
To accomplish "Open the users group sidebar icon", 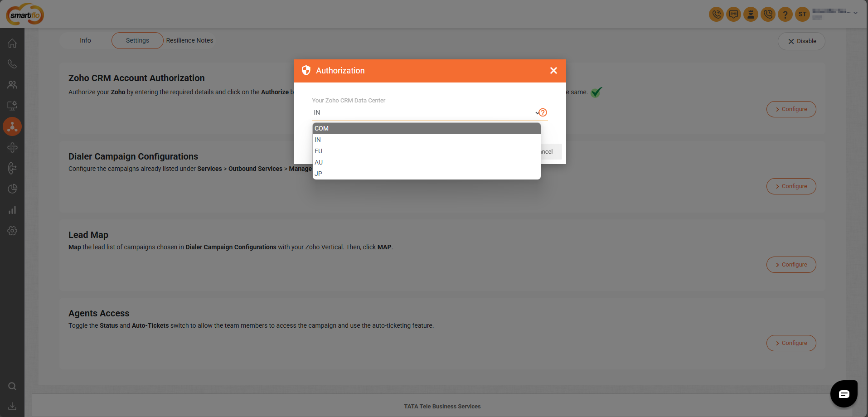I will click(12, 85).
